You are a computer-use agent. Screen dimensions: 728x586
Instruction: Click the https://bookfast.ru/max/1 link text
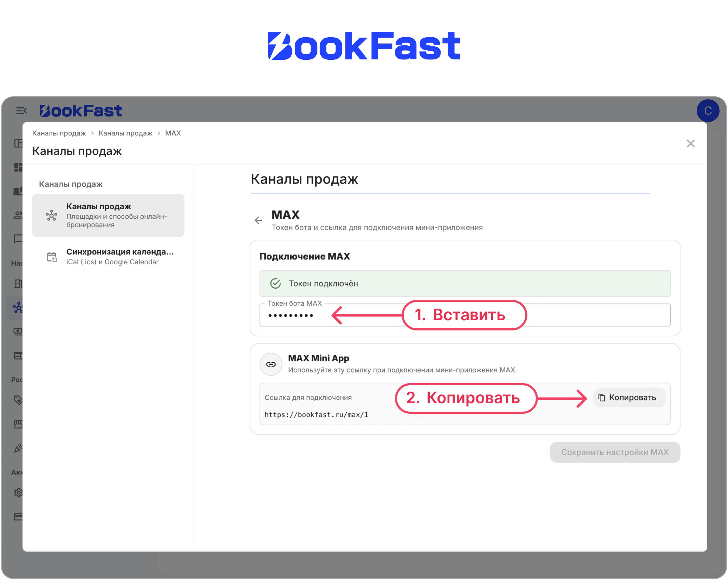click(316, 415)
